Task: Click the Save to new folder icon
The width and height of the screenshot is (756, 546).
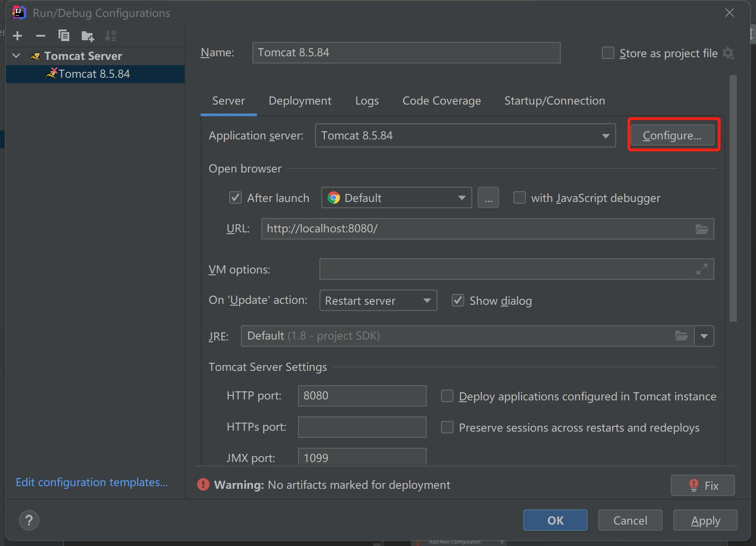Action: click(x=88, y=36)
